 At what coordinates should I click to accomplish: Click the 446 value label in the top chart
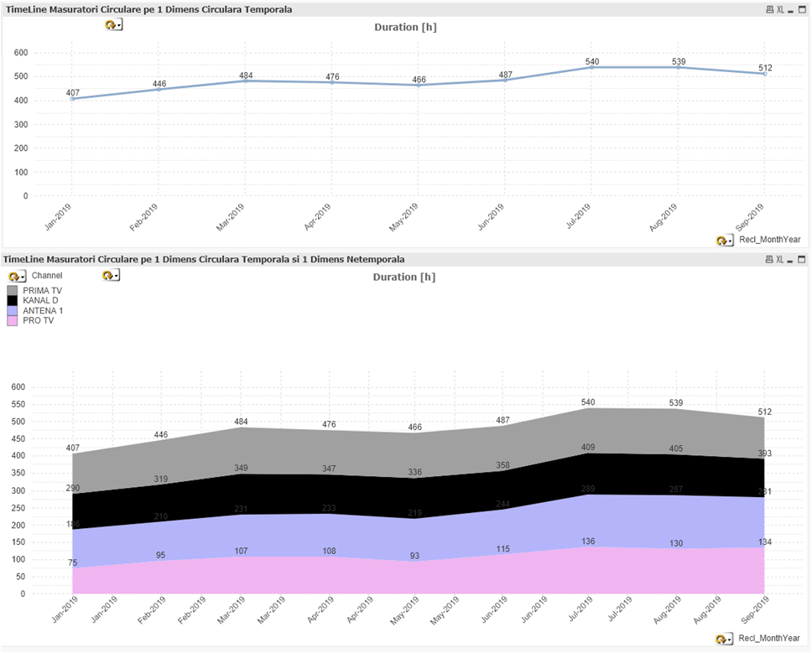click(159, 84)
